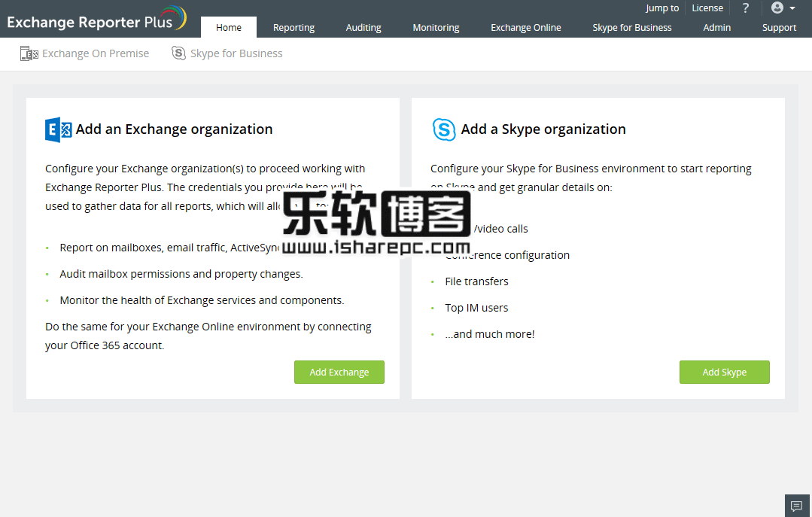Select the Exchange On Premise label
Viewport: 812px width, 517px height.
click(96, 53)
